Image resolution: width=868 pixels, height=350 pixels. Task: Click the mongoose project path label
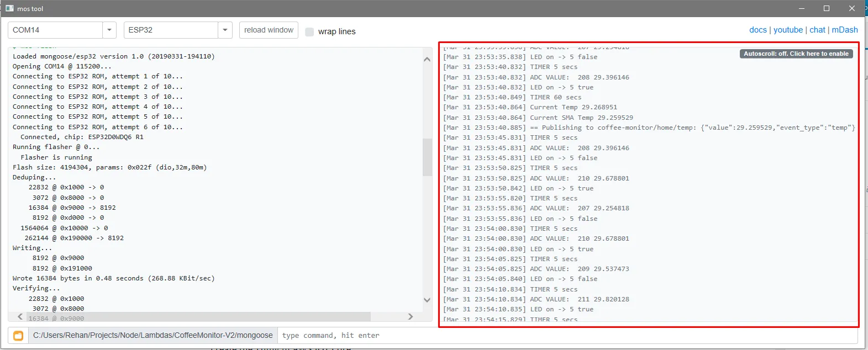[x=153, y=336]
